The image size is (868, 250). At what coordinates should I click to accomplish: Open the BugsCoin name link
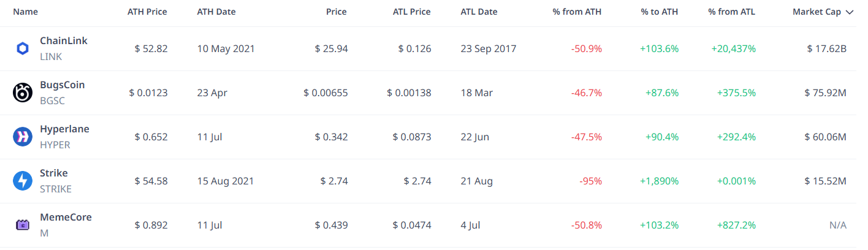click(63, 85)
